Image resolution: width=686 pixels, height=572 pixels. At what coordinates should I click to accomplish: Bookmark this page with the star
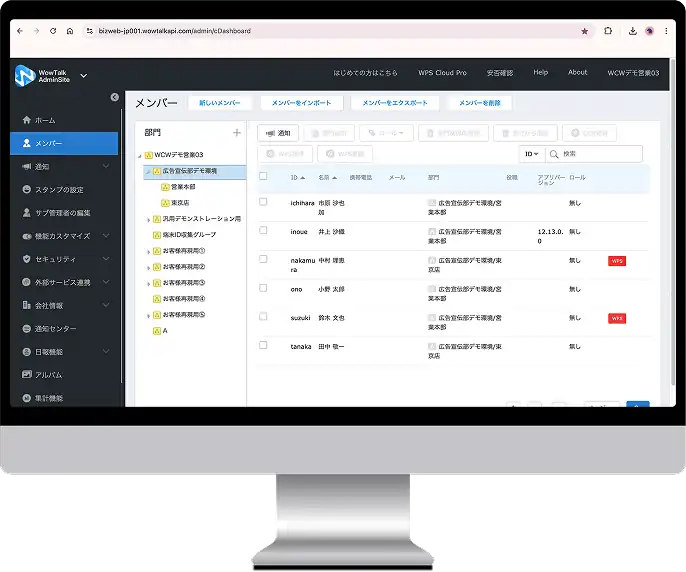584,31
